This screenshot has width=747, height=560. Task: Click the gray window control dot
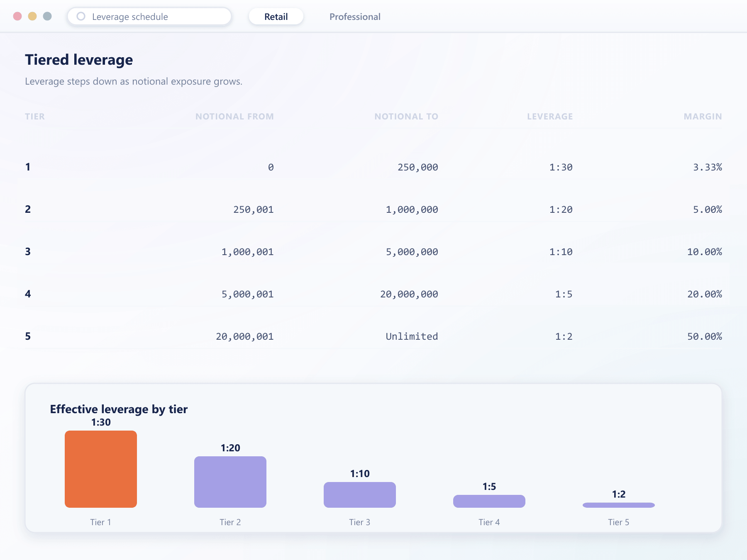tap(47, 16)
